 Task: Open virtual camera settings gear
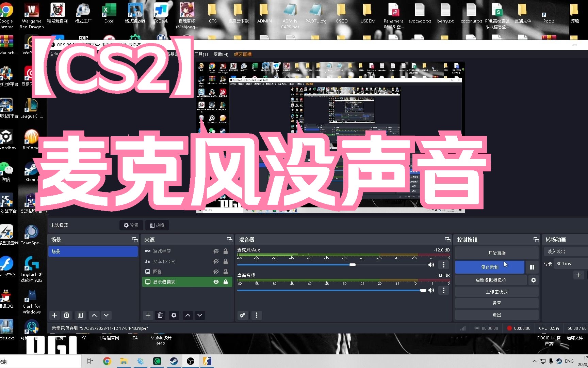pos(534,280)
